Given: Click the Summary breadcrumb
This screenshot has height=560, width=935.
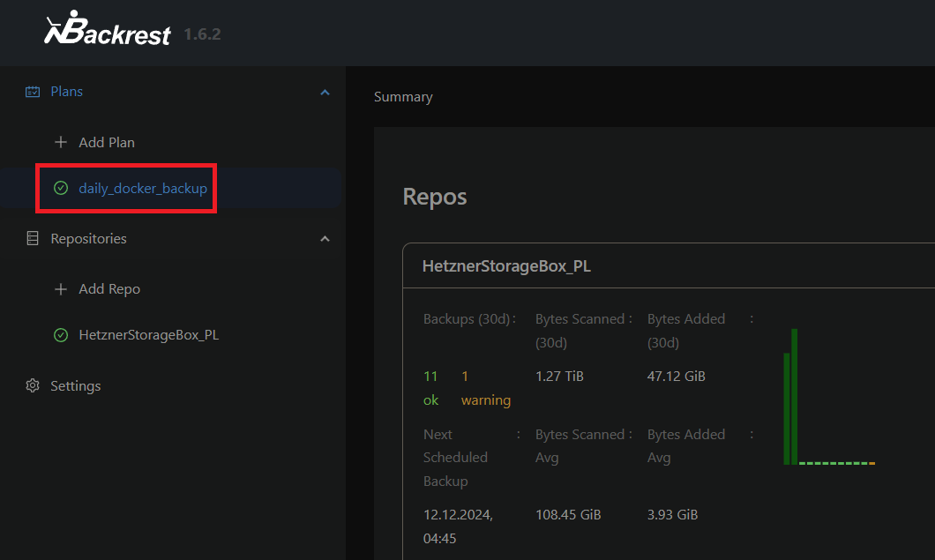Looking at the screenshot, I should pyautogui.click(x=403, y=97).
